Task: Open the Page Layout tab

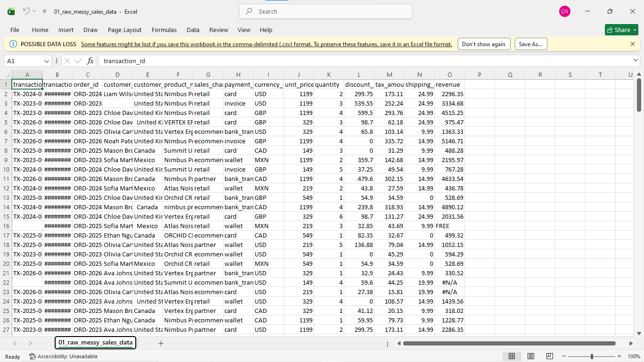Action: point(124,30)
